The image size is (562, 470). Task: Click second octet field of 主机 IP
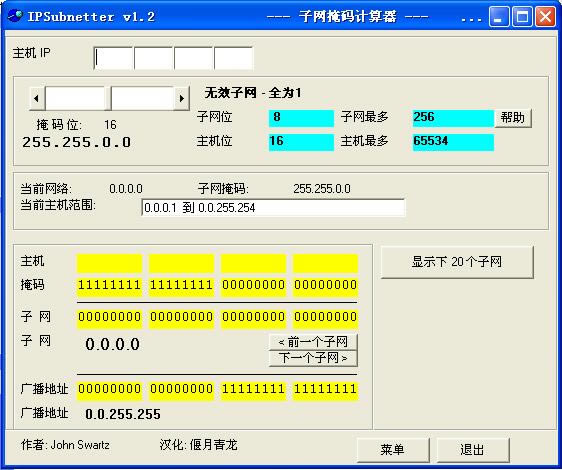(154, 58)
